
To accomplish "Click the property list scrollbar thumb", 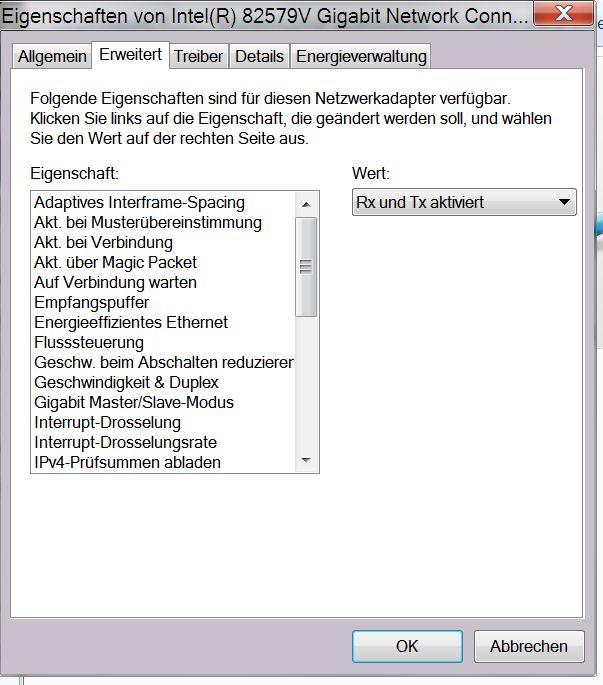I will 306,266.
